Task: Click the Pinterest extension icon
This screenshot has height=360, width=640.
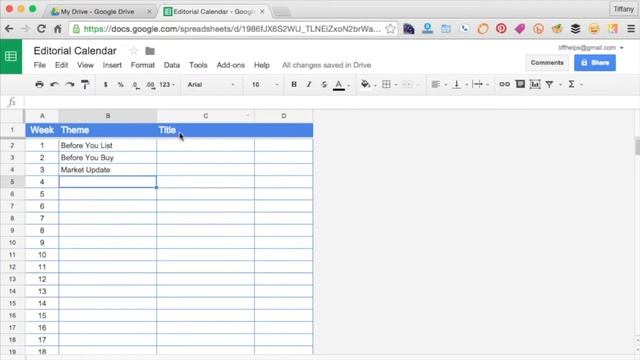Action: click(501, 29)
